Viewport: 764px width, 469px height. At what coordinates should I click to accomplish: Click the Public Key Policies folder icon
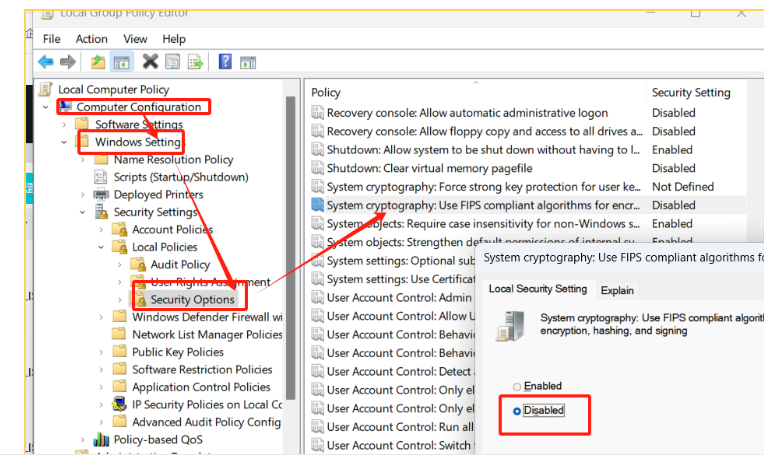click(x=119, y=351)
